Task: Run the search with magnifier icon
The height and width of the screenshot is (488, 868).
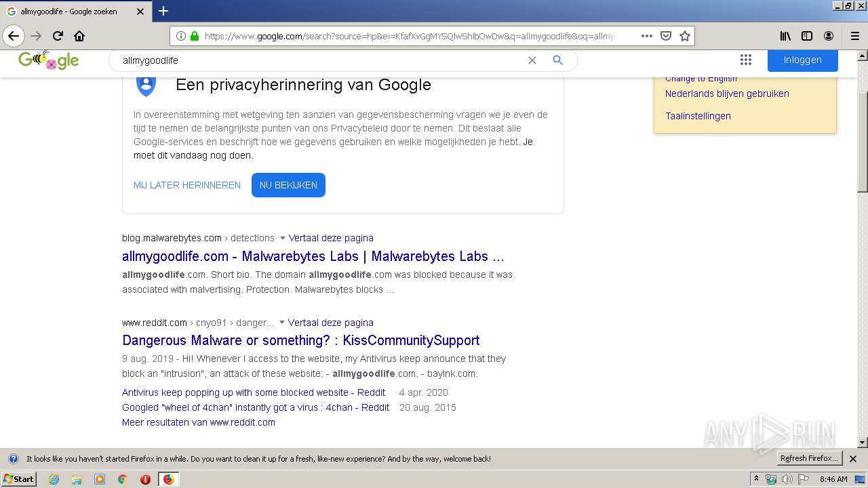Action: click(557, 60)
